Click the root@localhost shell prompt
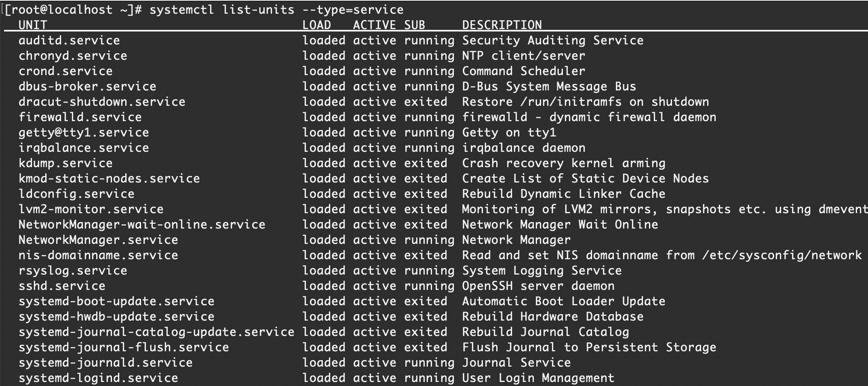The width and height of the screenshot is (868, 386). [73, 10]
